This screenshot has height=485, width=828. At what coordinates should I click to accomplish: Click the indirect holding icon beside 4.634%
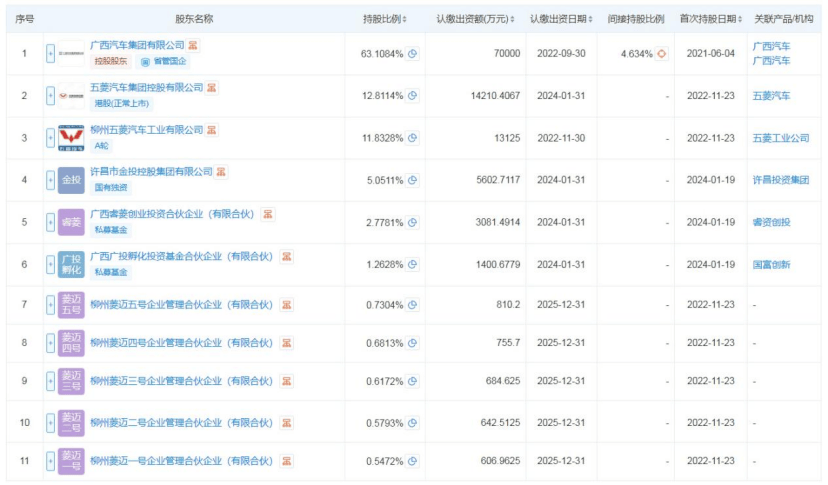[661, 54]
